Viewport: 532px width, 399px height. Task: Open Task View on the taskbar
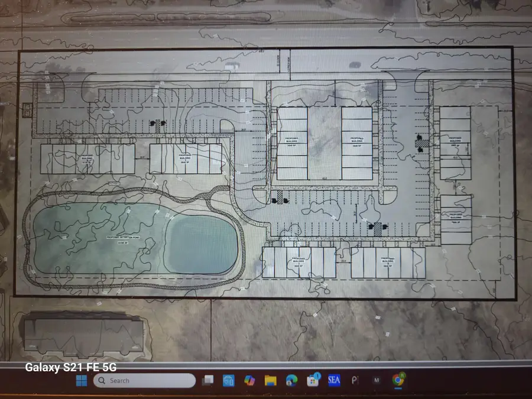tap(208, 380)
